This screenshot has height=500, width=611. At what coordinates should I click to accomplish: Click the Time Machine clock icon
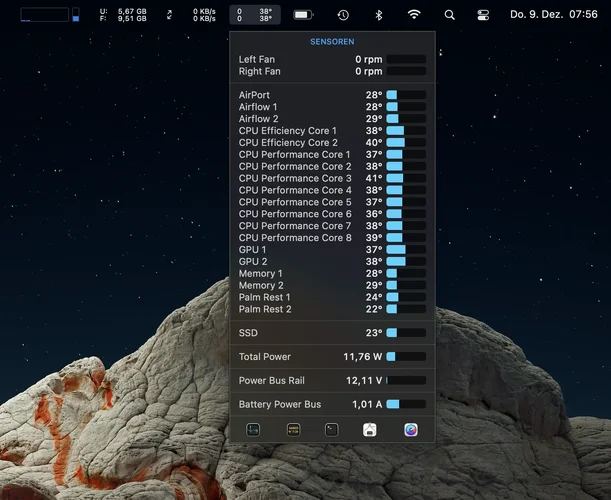click(x=343, y=15)
